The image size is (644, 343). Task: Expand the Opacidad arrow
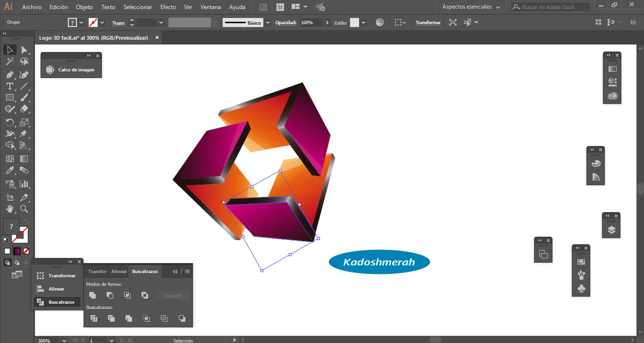328,23
